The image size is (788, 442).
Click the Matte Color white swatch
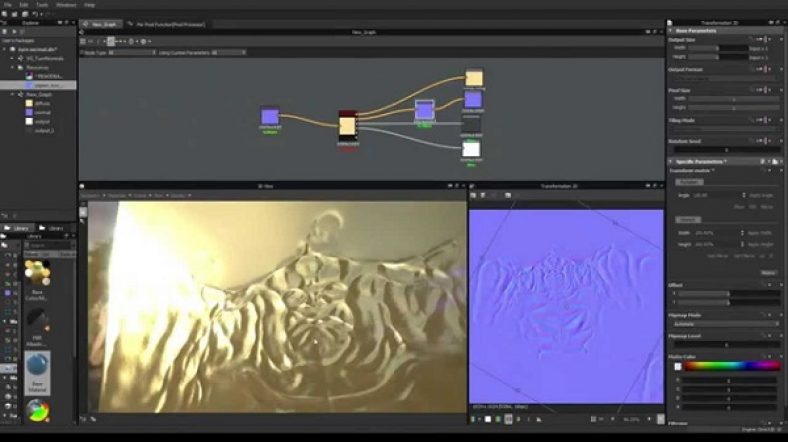pyautogui.click(x=677, y=367)
